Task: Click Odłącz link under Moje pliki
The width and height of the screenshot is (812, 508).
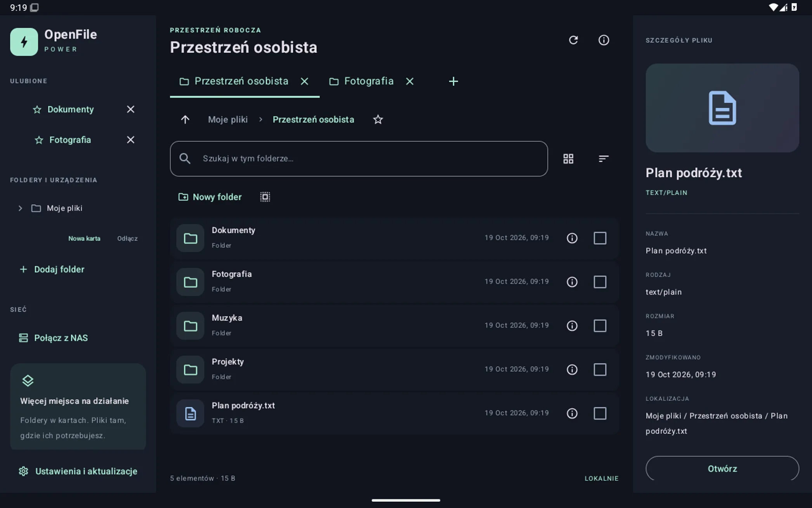Action: coord(127,238)
